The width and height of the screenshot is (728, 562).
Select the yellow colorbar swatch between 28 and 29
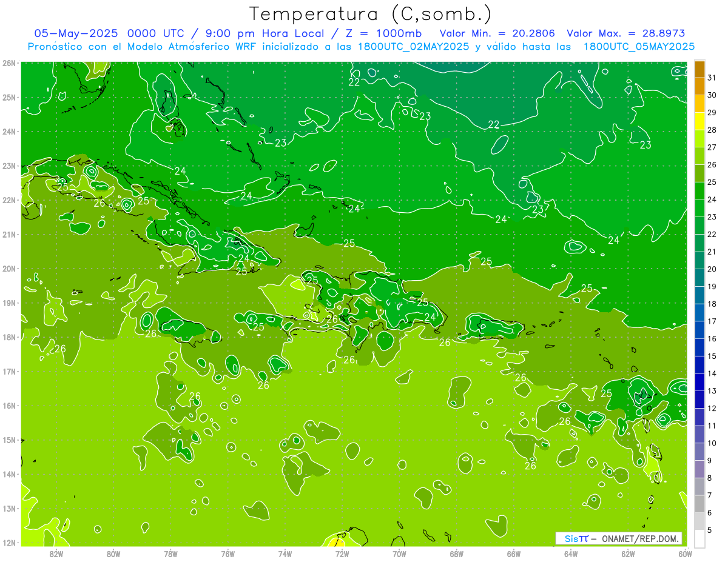[x=699, y=121]
